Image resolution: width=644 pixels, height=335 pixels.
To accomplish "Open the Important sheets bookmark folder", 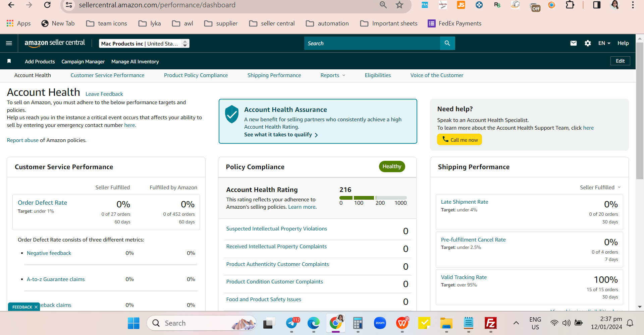I will (389, 23).
